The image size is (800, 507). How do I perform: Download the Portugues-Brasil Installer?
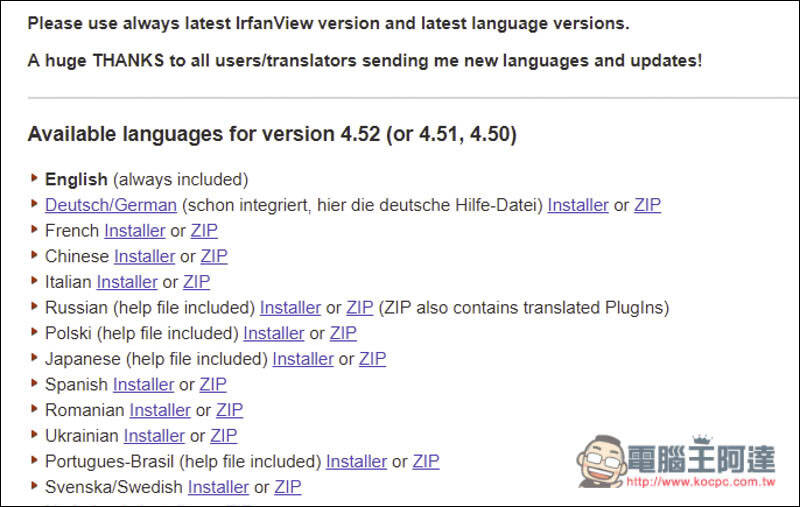click(x=356, y=461)
